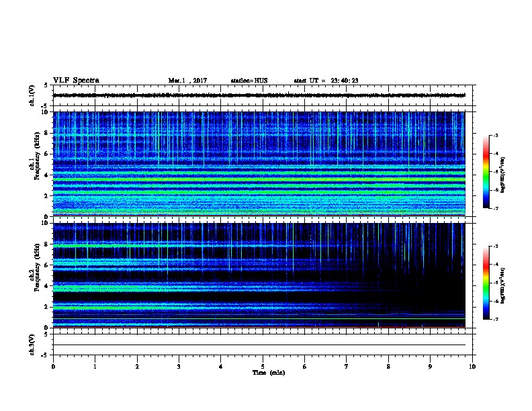The height and width of the screenshot is (411, 532).
Task: Click time axis tick label "9"
Action: coord(430,367)
